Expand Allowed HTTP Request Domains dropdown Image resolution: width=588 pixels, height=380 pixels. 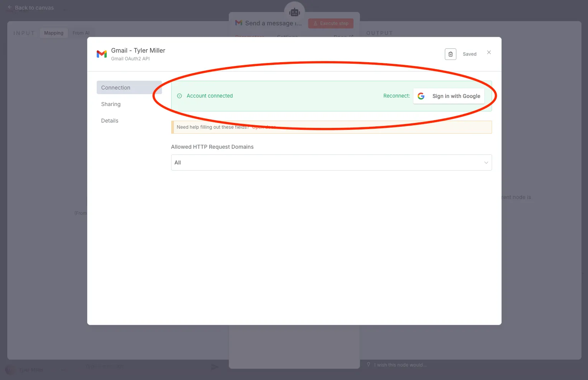tap(331, 163)
